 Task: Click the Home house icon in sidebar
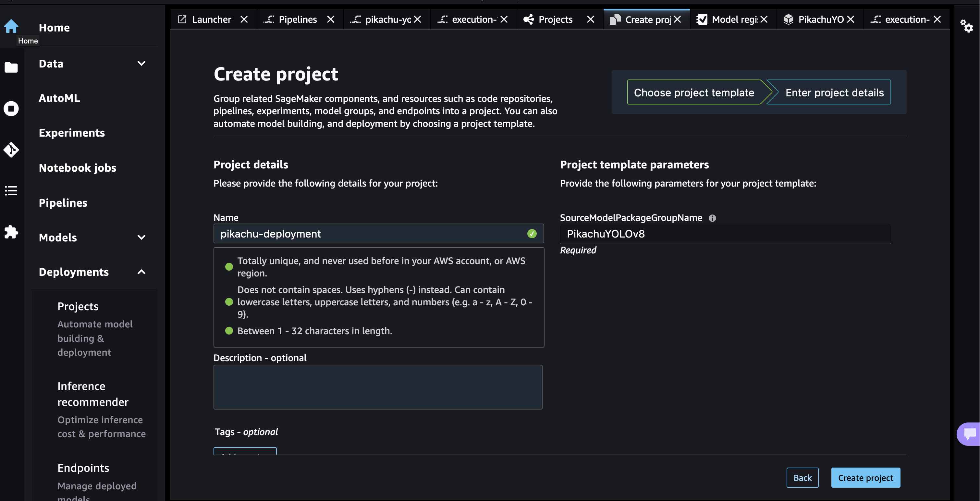point(11,26)
